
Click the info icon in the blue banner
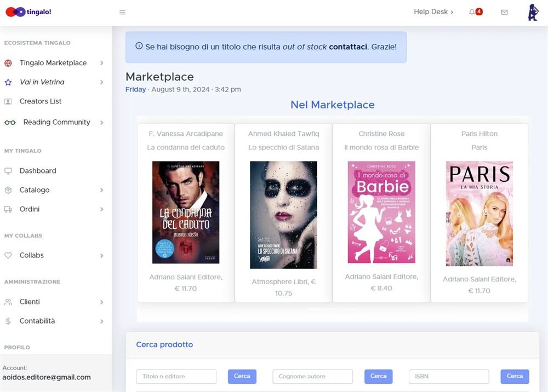coord(139,46)
